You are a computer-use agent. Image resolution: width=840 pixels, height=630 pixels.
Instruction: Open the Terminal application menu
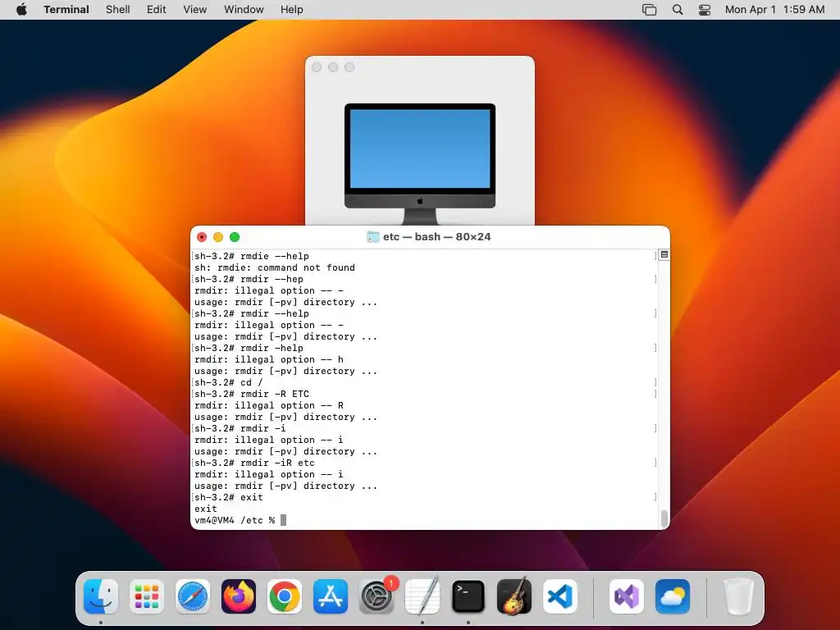(66, 10)
